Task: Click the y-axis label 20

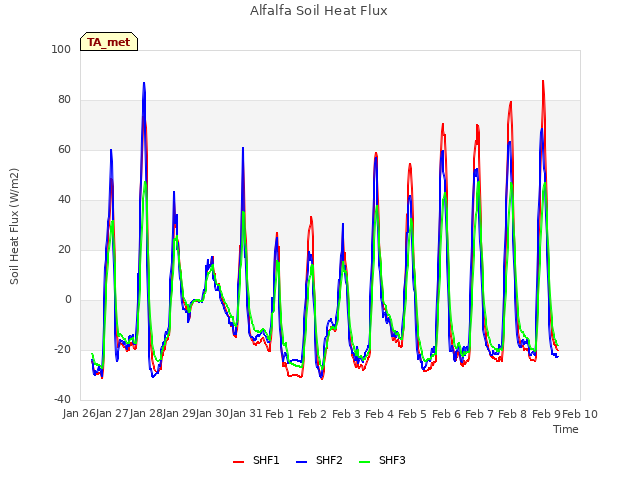Action: pos(64,249)
